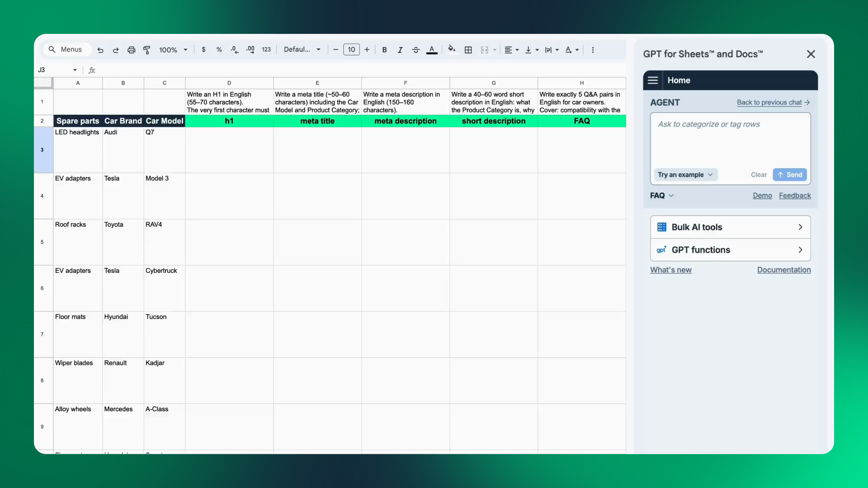Toggle italic text formatting
The image size is (868, 488).
[x=400, y=50]
